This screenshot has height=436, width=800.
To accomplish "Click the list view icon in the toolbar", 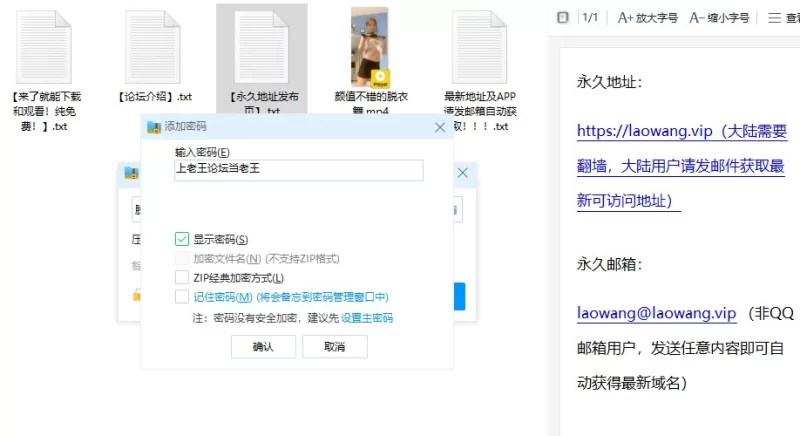I will [x=774, y=18].
